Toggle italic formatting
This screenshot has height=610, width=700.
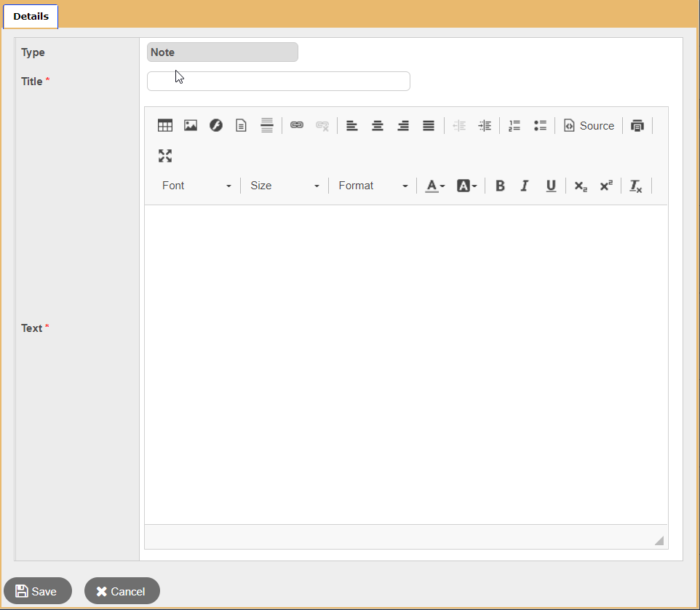(525, 186)
